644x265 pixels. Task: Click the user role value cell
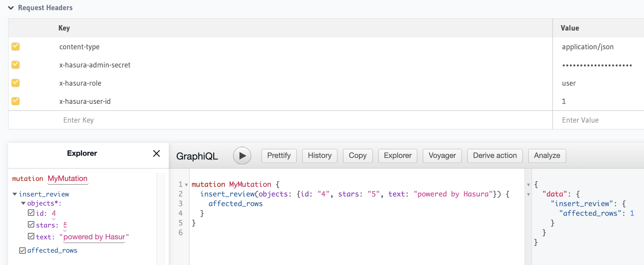(x=569, y=83)
